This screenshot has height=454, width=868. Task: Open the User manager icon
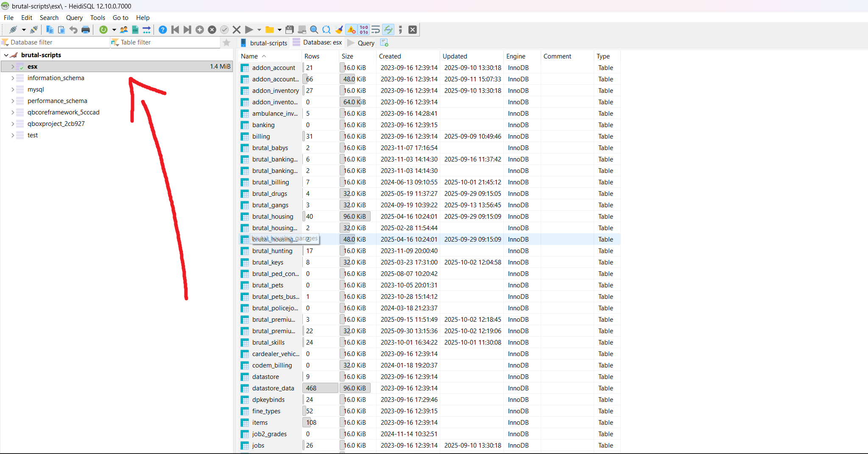pos(124,30)
